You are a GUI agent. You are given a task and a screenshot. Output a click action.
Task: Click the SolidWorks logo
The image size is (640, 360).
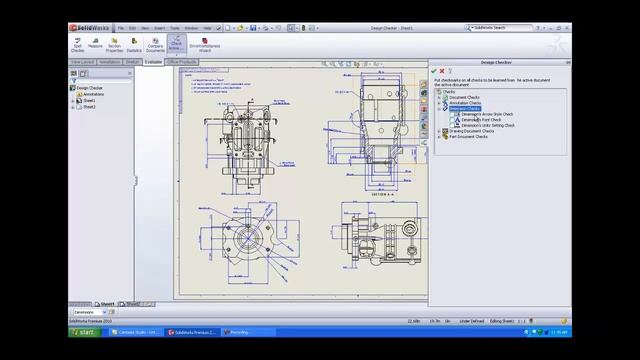click(89, 28)
